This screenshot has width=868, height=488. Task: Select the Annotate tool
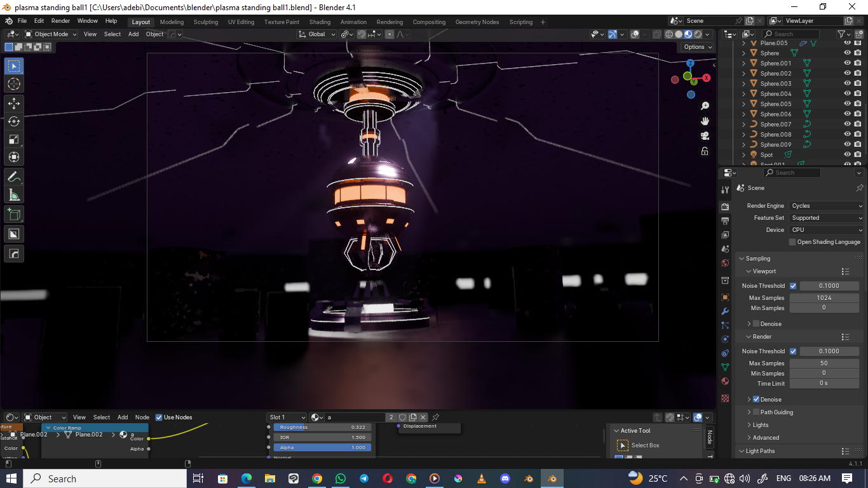point(14,177)
